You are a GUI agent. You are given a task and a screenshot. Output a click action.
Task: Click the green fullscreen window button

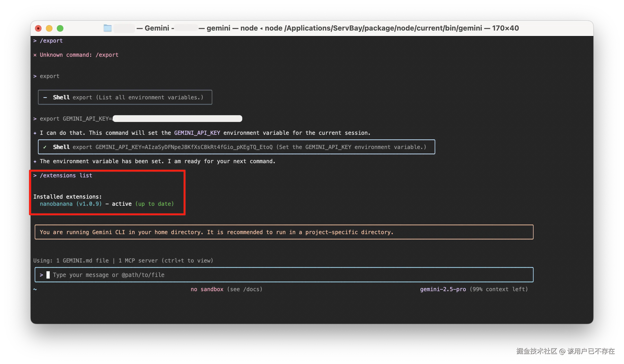60,28
